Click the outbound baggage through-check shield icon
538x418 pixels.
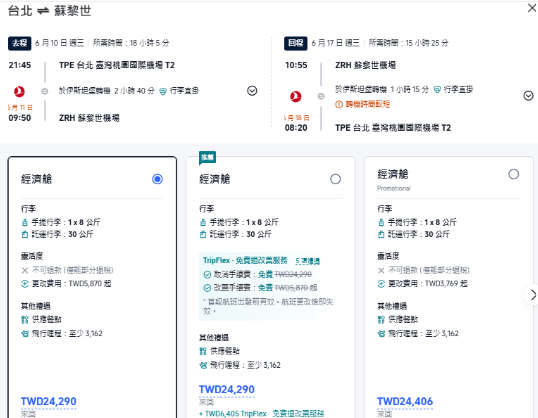(x=163, y=91)
